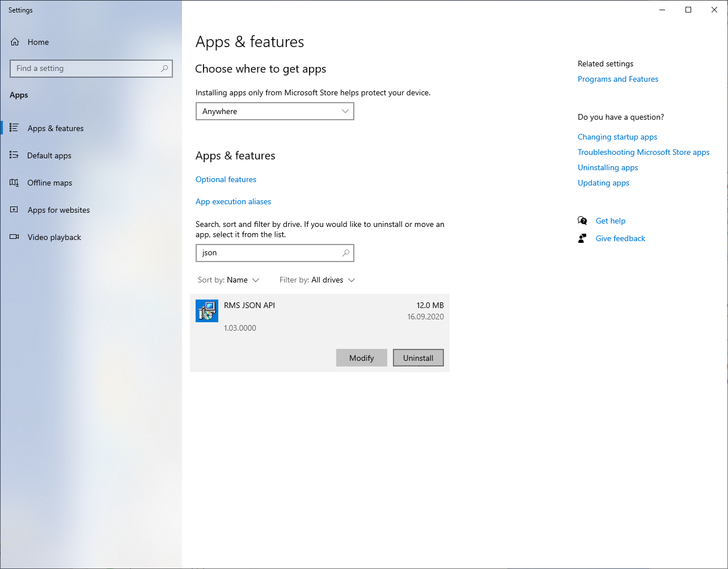Open the Changing startup apps link
This screenshot has width=728, height=569.
point(617,137)
